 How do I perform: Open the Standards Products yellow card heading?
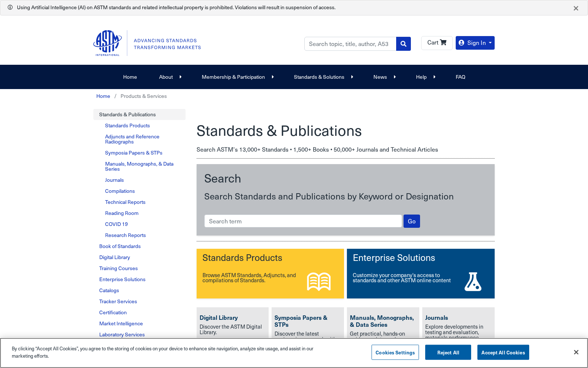tap(242, 258)
